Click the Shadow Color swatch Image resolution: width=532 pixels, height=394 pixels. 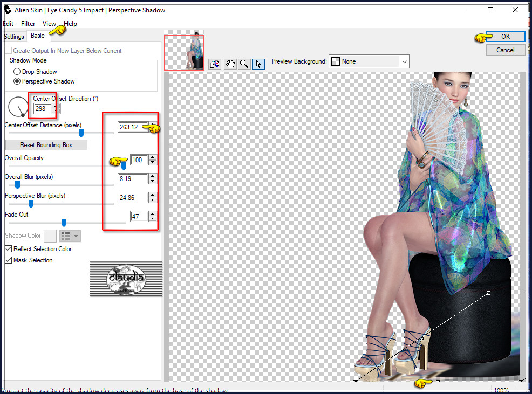click(50, 236)
